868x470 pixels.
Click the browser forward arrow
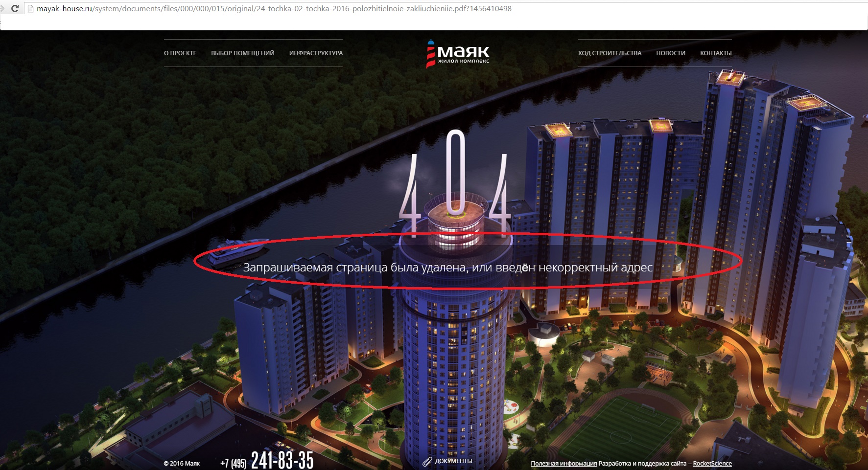pos(2,8)
